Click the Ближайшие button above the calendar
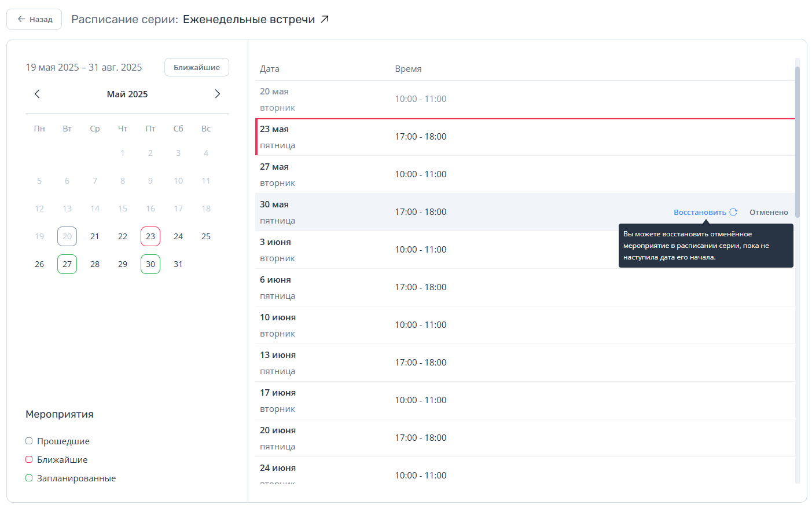Viewport: 812px width, 508px height. point(197,67)
